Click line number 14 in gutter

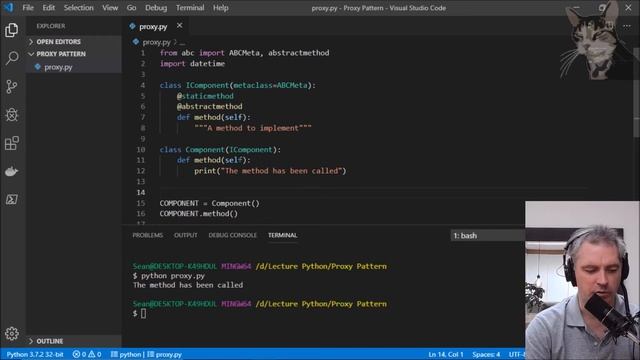coord(141,192)
